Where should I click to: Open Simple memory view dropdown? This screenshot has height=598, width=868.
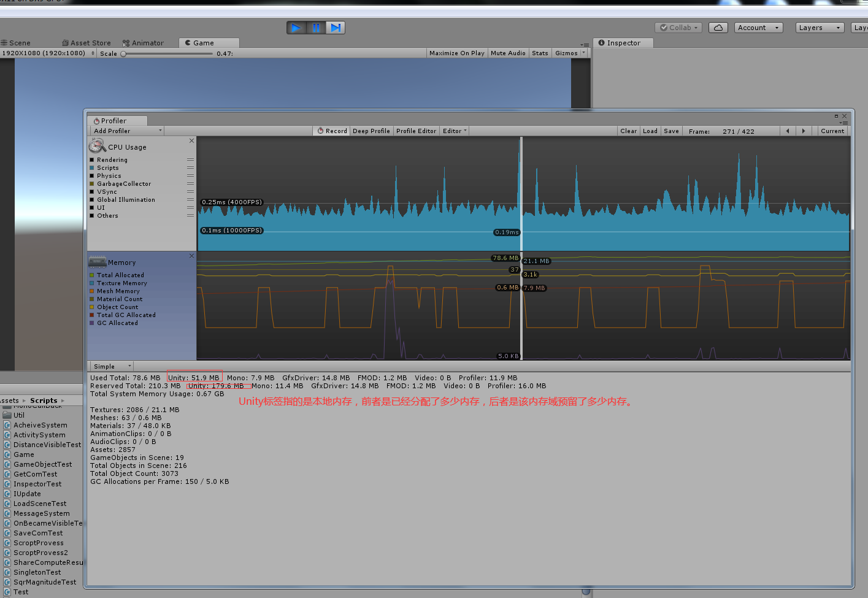click(x=112, y=366)
